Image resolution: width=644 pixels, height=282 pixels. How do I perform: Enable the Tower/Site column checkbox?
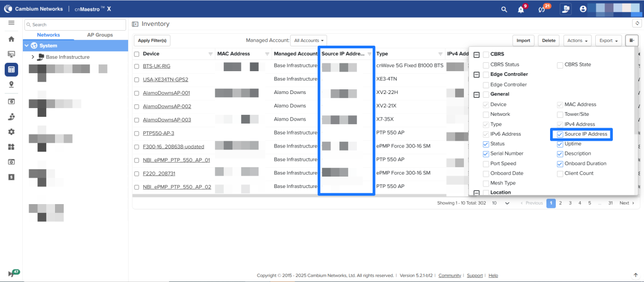pos(560,114)
